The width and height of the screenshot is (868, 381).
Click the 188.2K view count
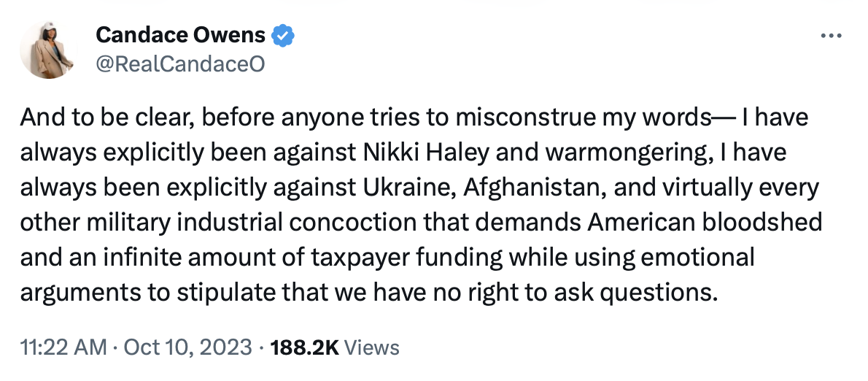click(304, 347)
